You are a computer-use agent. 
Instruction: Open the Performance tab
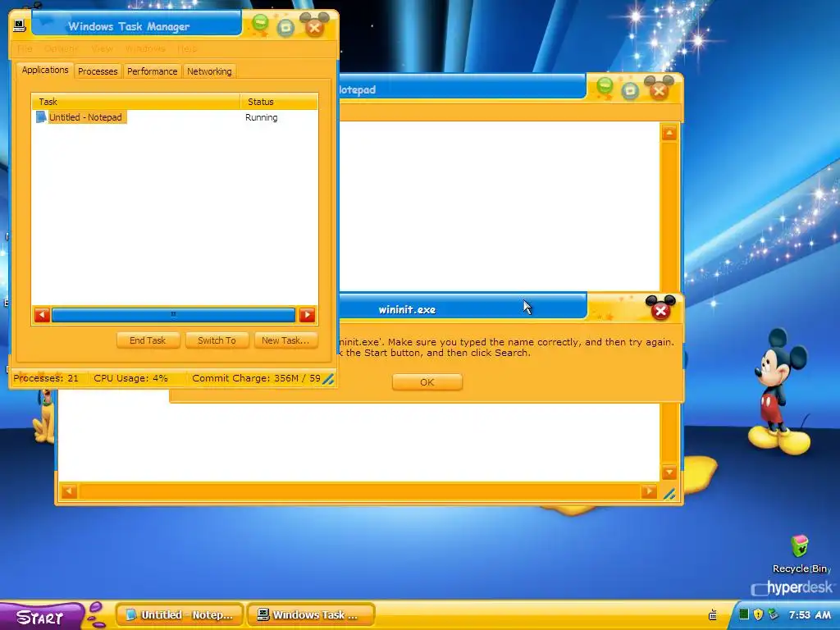[x=152, y=71]
